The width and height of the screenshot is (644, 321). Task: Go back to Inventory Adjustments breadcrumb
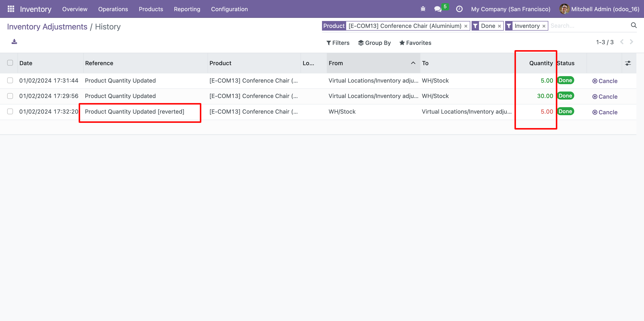[x=47, y=27]
